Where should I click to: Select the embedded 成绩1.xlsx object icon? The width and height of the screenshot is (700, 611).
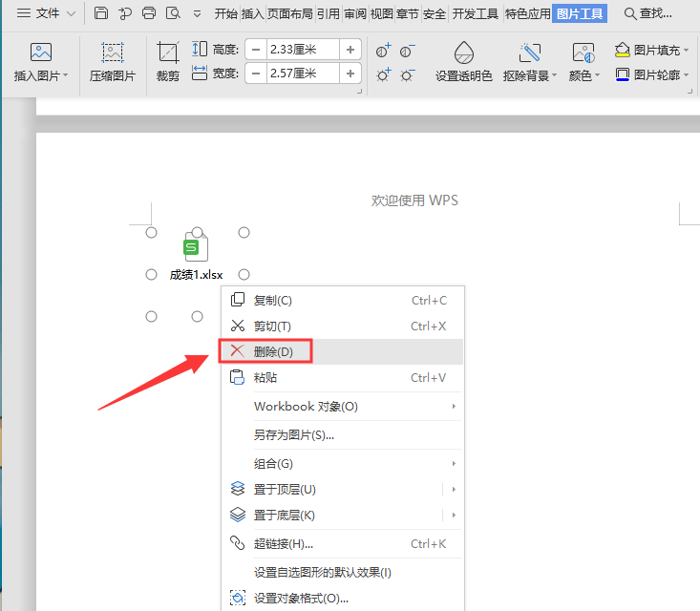pyautogui.click(x=196, y=246)
